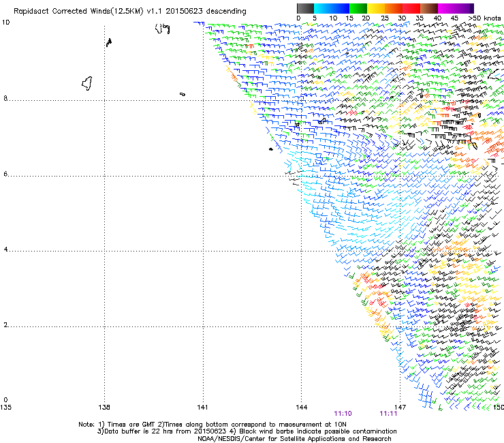Select the red 30-35 knots legend color
Viewport: 504px width, 443px height.
tap(411, 8)
